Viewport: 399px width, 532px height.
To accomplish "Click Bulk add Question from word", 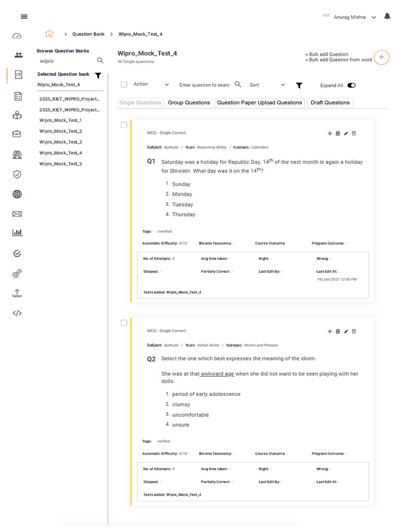I will pyautogui.click(x=340, y=60).
